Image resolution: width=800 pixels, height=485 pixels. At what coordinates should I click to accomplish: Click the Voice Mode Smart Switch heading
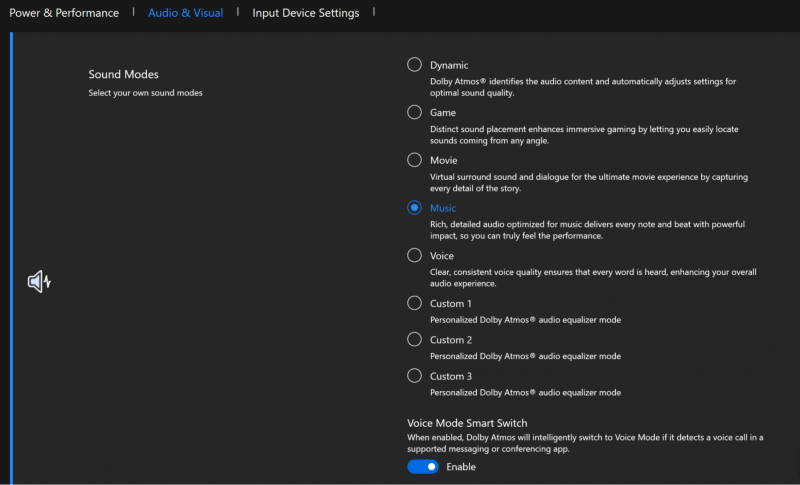click(x=467, y=423)
